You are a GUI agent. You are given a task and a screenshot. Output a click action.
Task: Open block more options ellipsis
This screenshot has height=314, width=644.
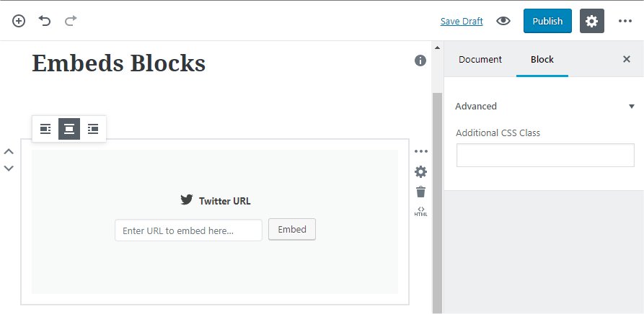point(421,151)
